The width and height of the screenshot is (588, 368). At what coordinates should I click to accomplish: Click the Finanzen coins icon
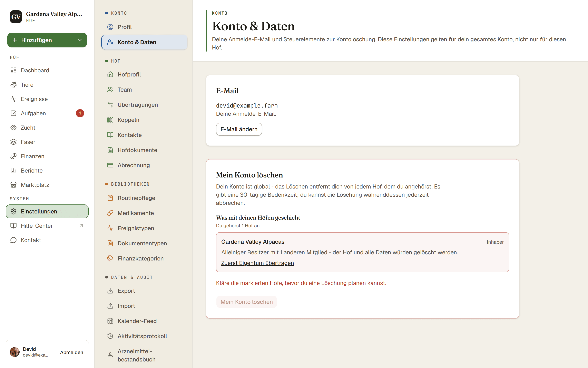(x=13, y=156)
